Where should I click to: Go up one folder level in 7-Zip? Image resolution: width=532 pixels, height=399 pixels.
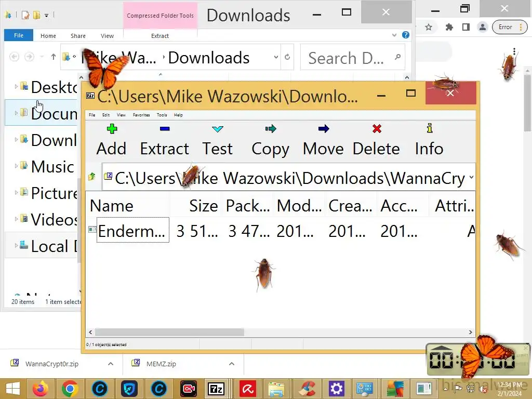click(92, 177)
